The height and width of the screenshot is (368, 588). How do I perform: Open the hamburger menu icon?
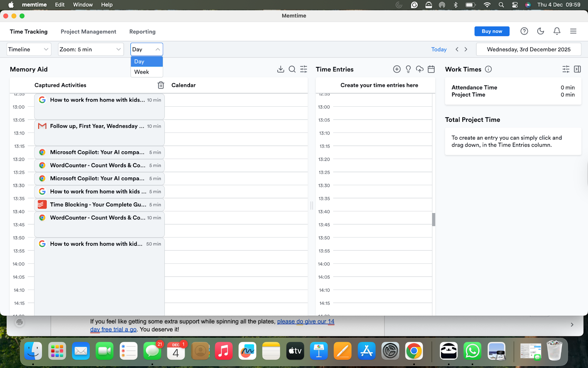pos(573,31)
